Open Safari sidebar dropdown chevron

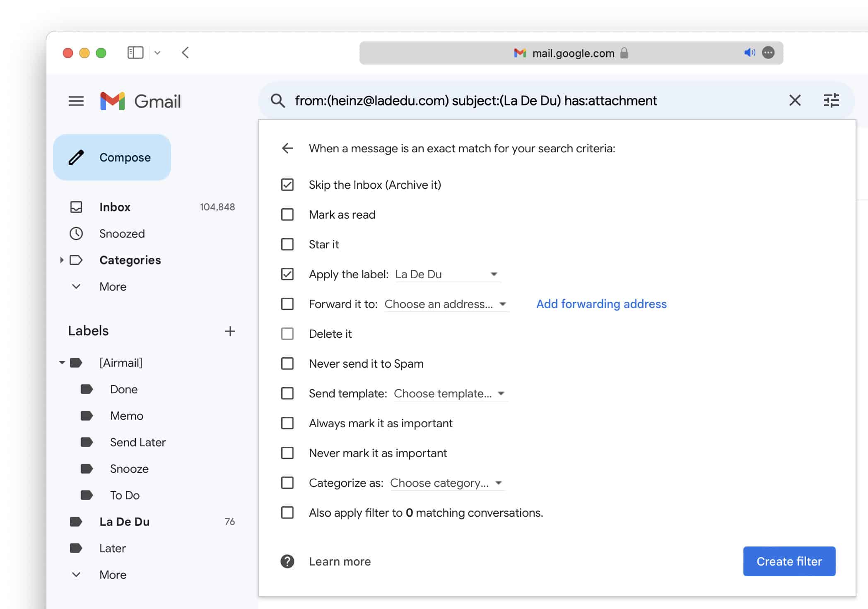click(157, 53)
